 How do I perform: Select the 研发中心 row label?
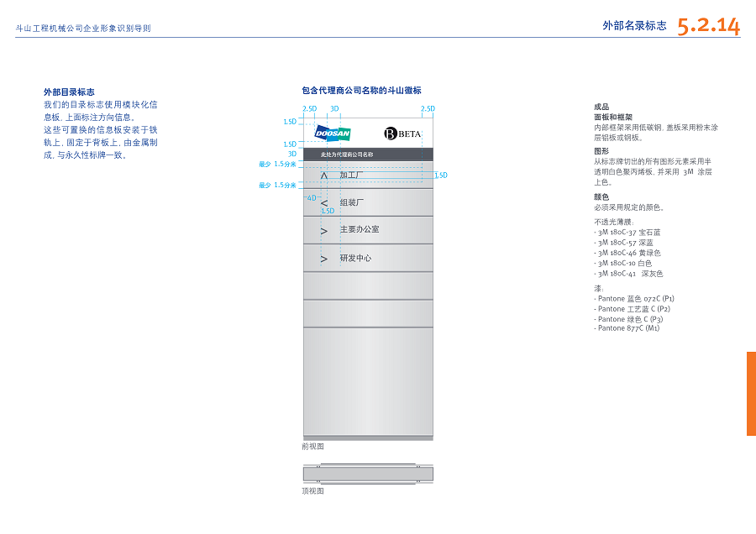355,258
